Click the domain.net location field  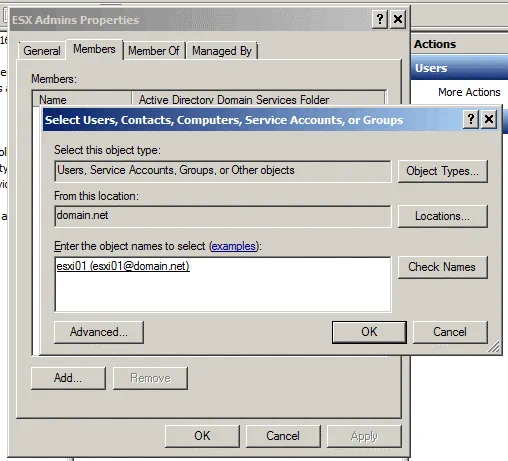pyautogui.click(x=223, y=216)
